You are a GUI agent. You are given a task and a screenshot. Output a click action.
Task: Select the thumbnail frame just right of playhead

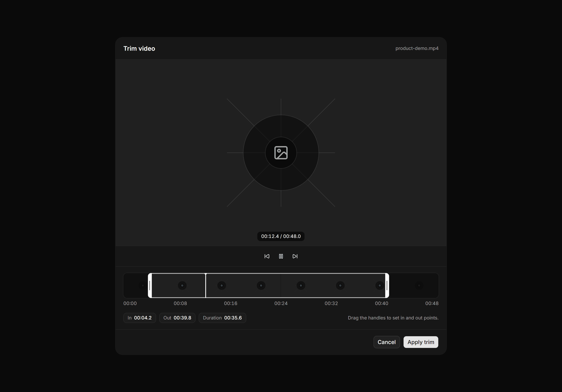222,285
